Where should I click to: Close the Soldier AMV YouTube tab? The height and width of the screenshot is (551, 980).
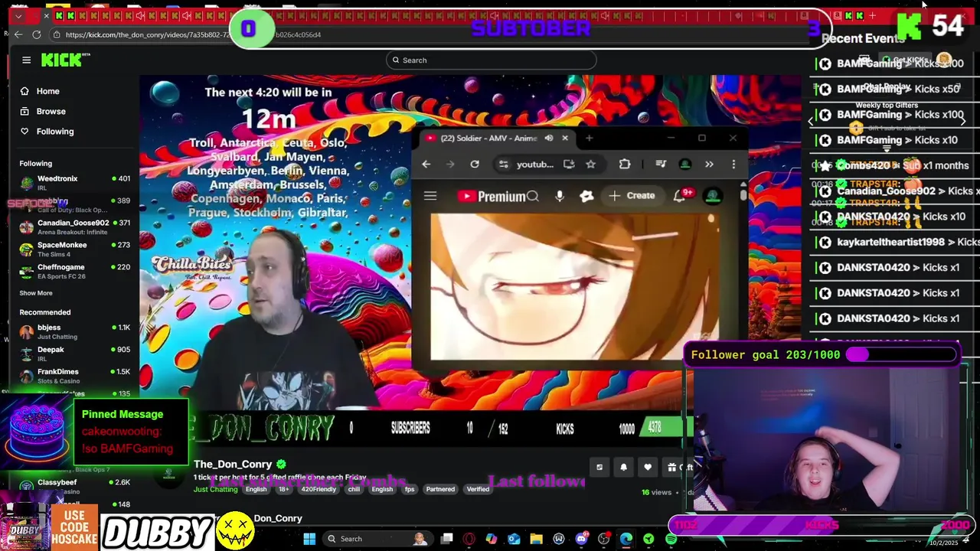pyautogui.click(x=565, y=138)
